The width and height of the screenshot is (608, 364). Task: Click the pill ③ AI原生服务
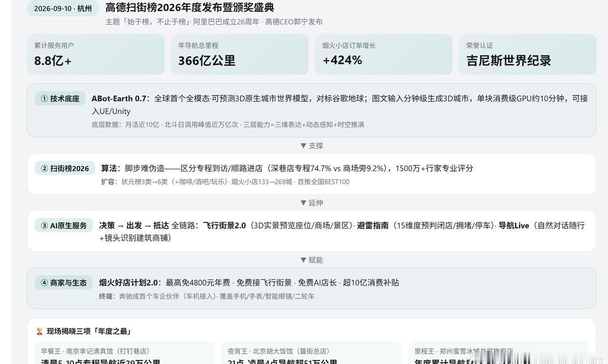(x=64, y=225)
